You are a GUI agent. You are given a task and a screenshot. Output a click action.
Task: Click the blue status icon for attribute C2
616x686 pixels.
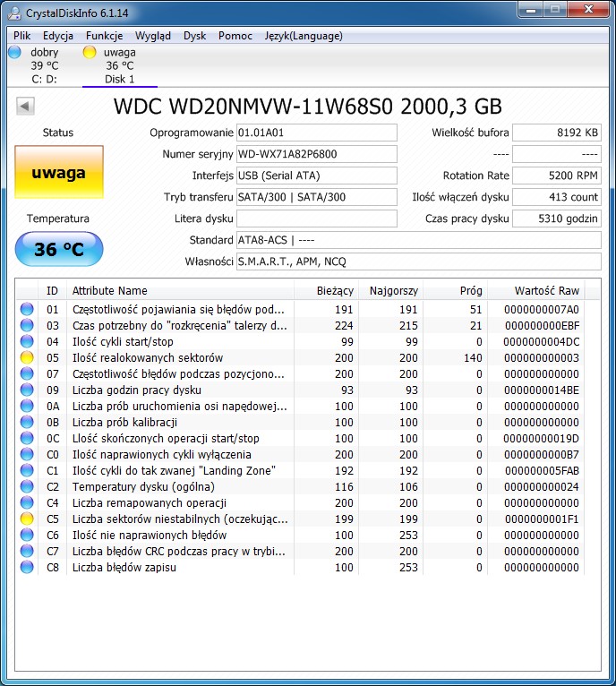click(x=27, y=486)
